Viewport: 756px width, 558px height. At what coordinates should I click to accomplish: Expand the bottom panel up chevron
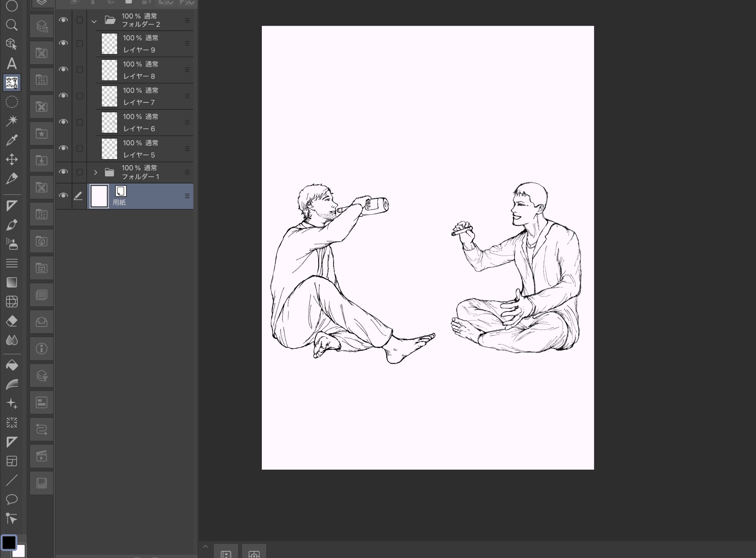click(205, 547)
